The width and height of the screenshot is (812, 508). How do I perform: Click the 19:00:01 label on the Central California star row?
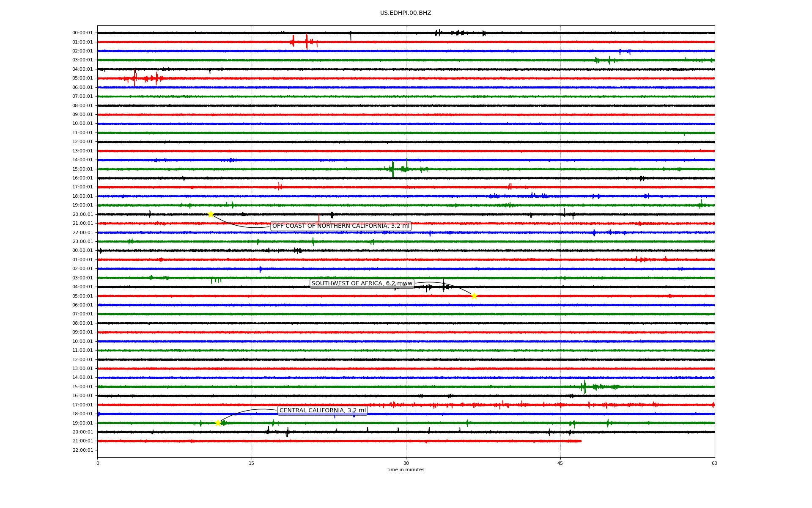(x=82, y=423)
